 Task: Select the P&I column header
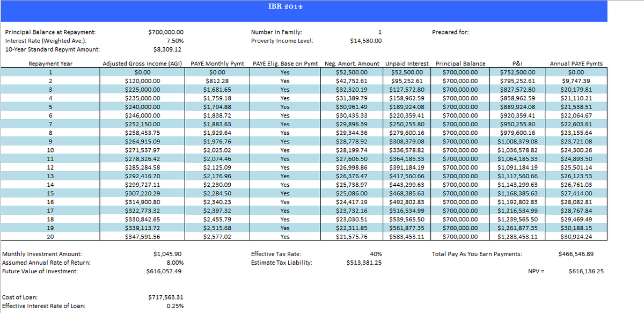tap(517, 64)
